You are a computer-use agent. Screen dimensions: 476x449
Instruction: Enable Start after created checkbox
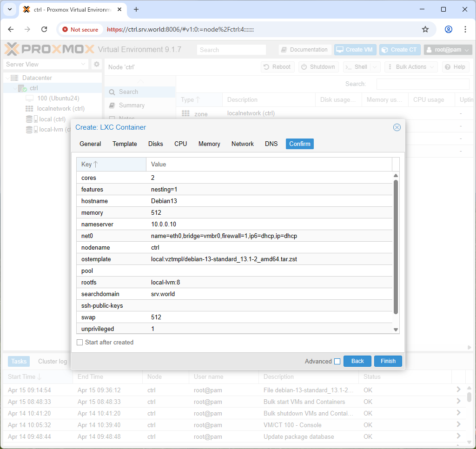click(x=80, y=343)
